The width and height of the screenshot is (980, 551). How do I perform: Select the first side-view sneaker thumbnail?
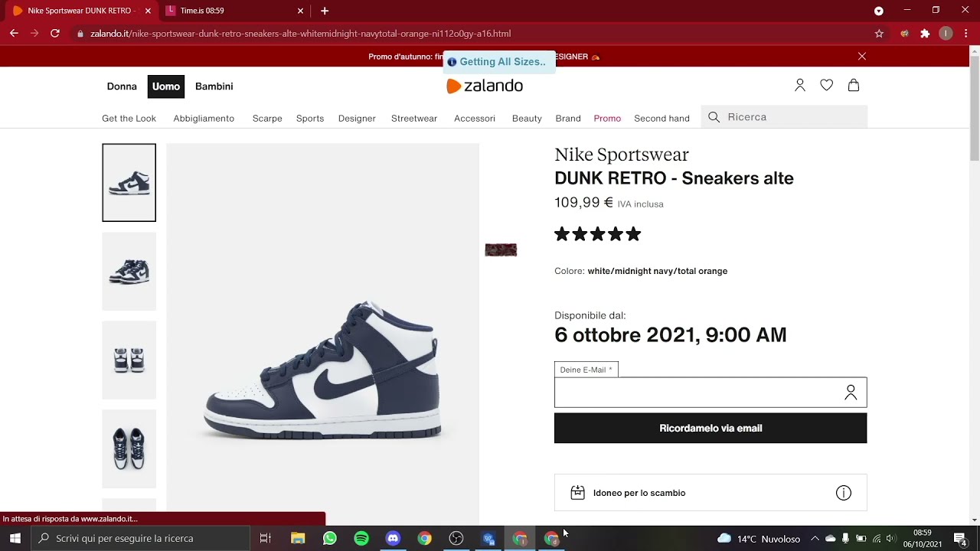(129, 183)
